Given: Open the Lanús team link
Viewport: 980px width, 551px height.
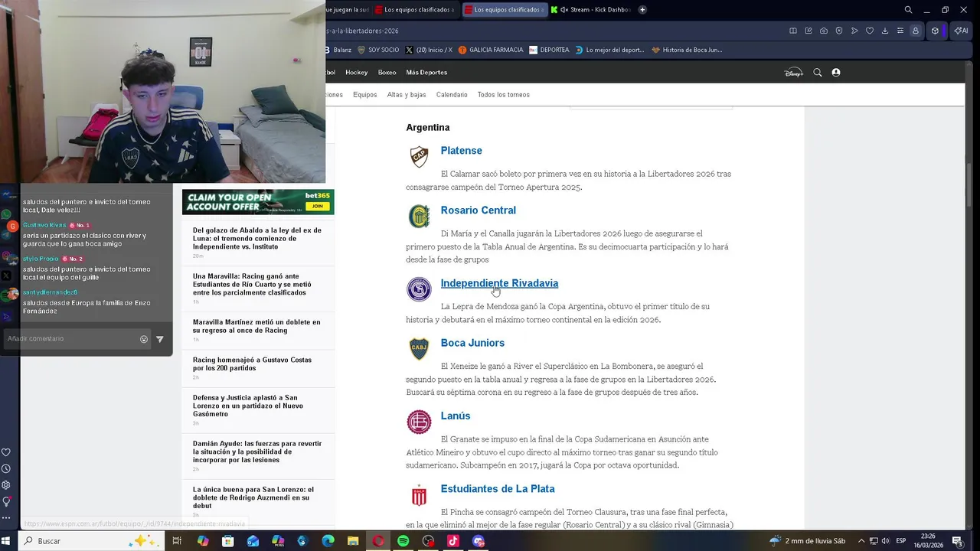Looking at the screenshot, I should pos(456,416).
